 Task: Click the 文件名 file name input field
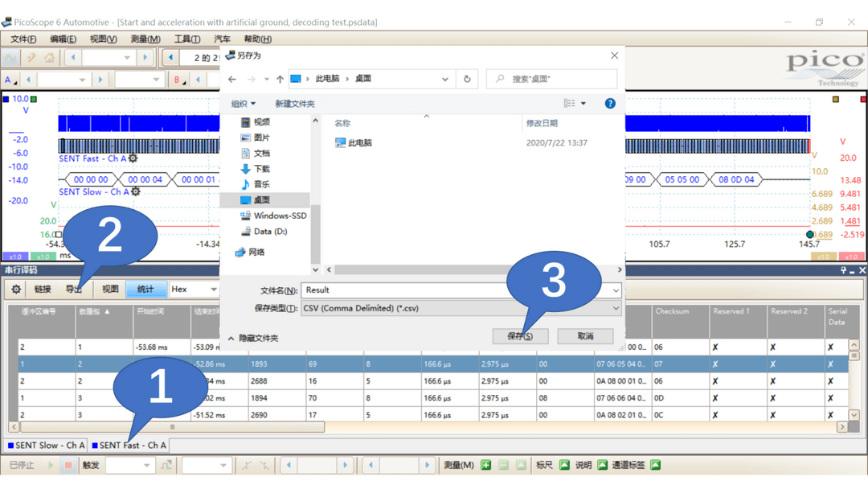click(461, 290)
